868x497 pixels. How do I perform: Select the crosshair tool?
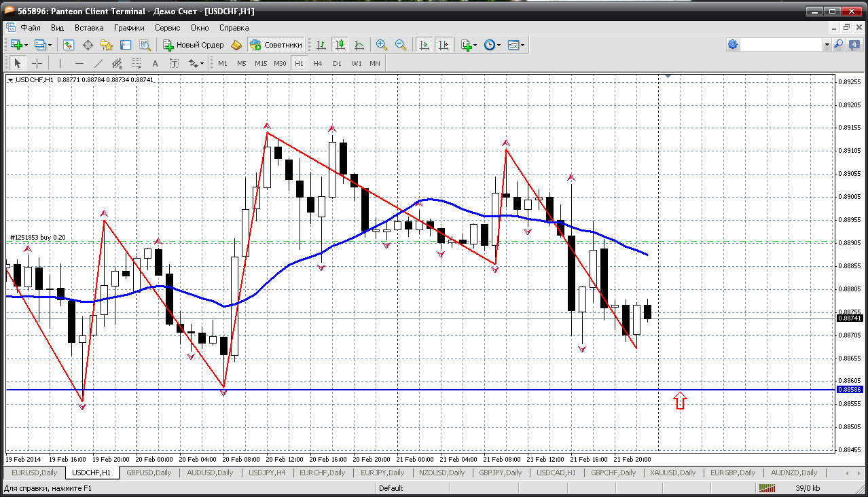37,63
